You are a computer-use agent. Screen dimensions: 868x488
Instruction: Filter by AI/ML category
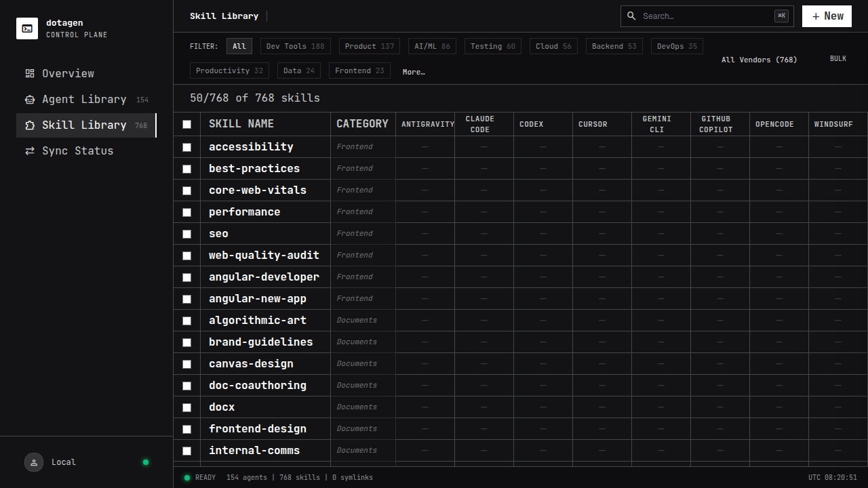(x=432, y=46)
